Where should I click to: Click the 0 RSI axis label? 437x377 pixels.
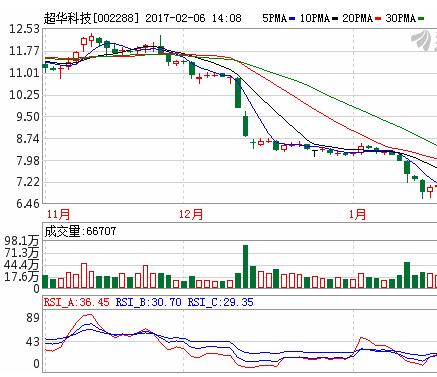[x=36, y=364]
